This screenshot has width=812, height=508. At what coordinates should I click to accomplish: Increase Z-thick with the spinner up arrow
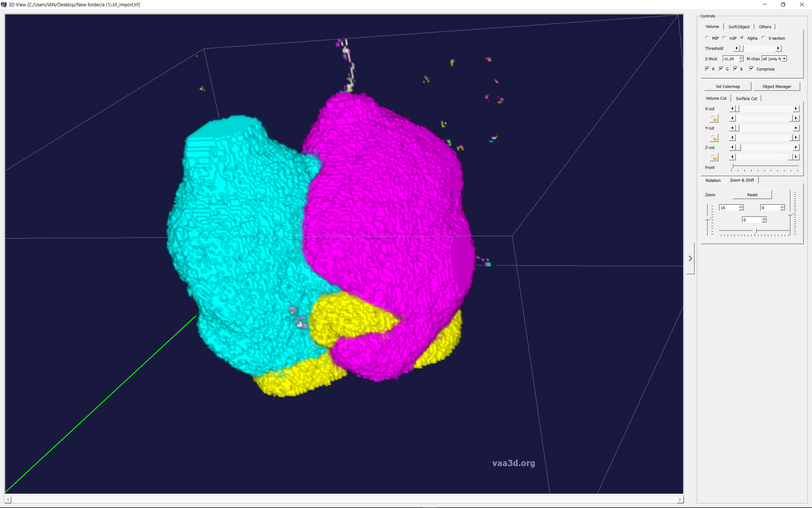741,57
